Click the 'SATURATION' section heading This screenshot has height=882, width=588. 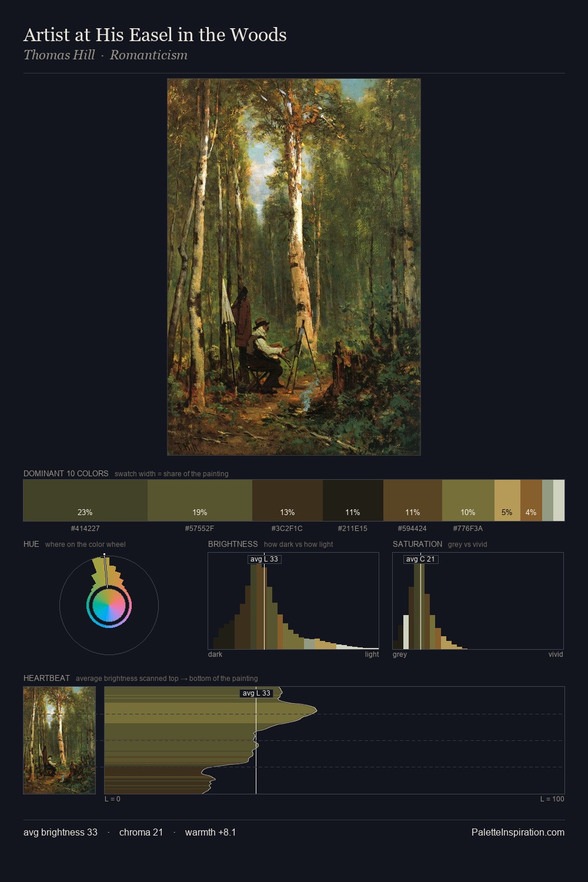tap(417, 544)
